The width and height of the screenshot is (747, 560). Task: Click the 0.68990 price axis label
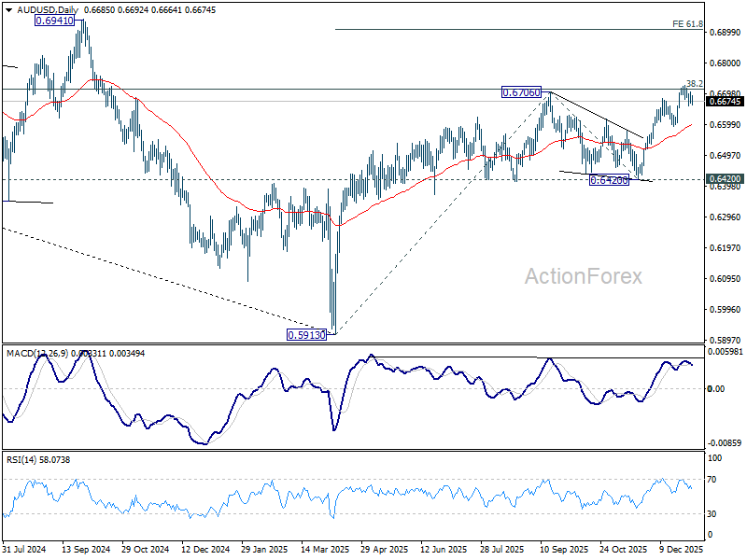click(726, 33)
